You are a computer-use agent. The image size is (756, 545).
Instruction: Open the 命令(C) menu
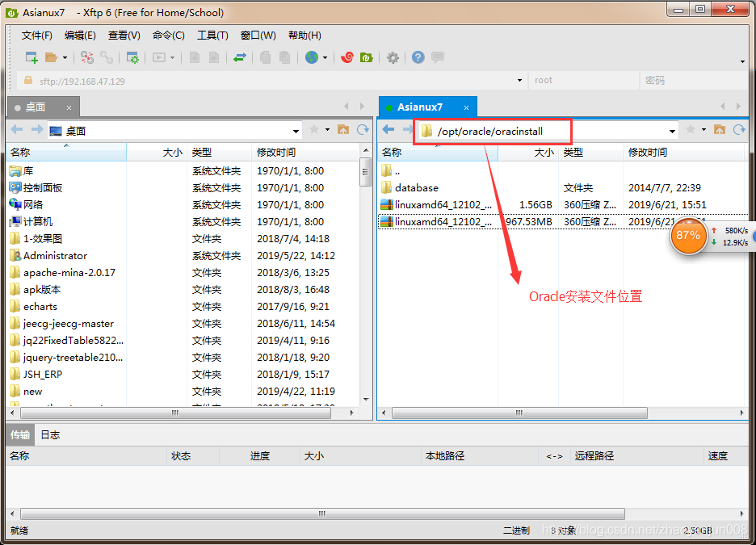[168, 36]
